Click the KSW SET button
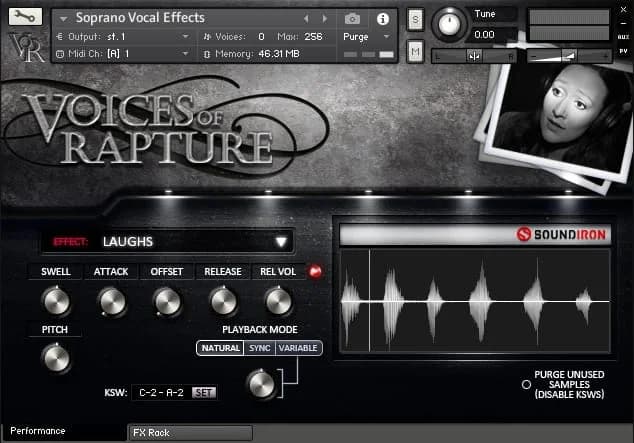This screenshot has width=634, height=443. (x=204, y=392)
